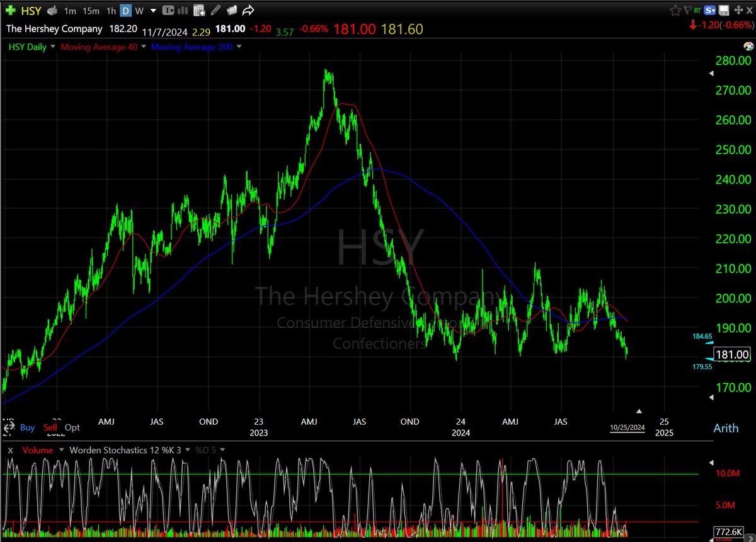Screen dimensions: 756x542
Task: Open the blue S dropdown button
Action: pyautogui.click(x=709, y=10)
